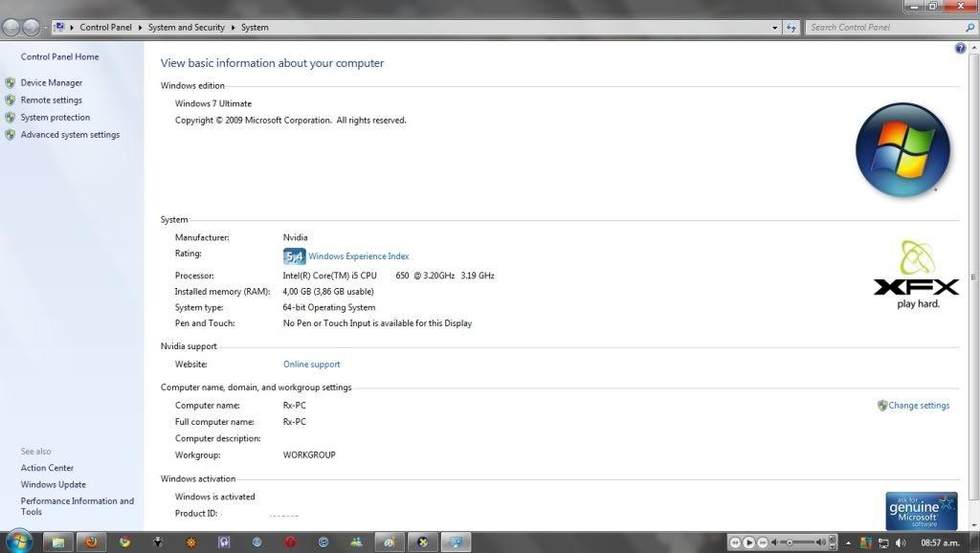The image size is (980, 553).
Task: Click the 08:57 a.m. clock
Action: point(940,543)
